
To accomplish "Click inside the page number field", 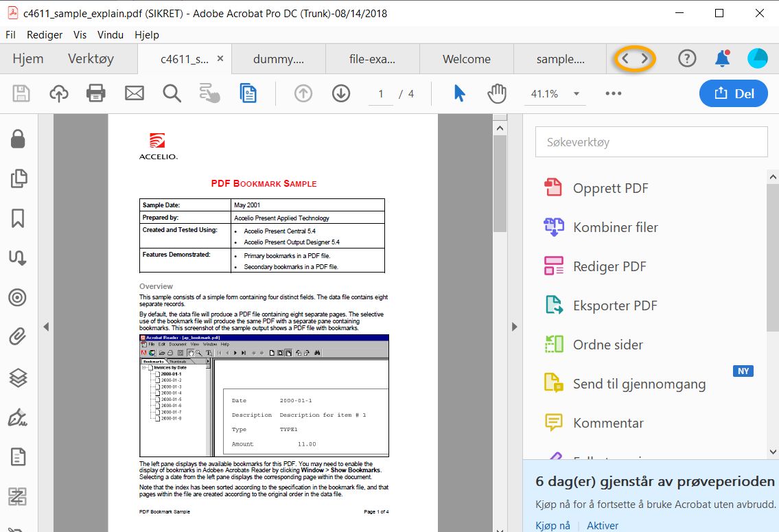I will tap(380, 93).
